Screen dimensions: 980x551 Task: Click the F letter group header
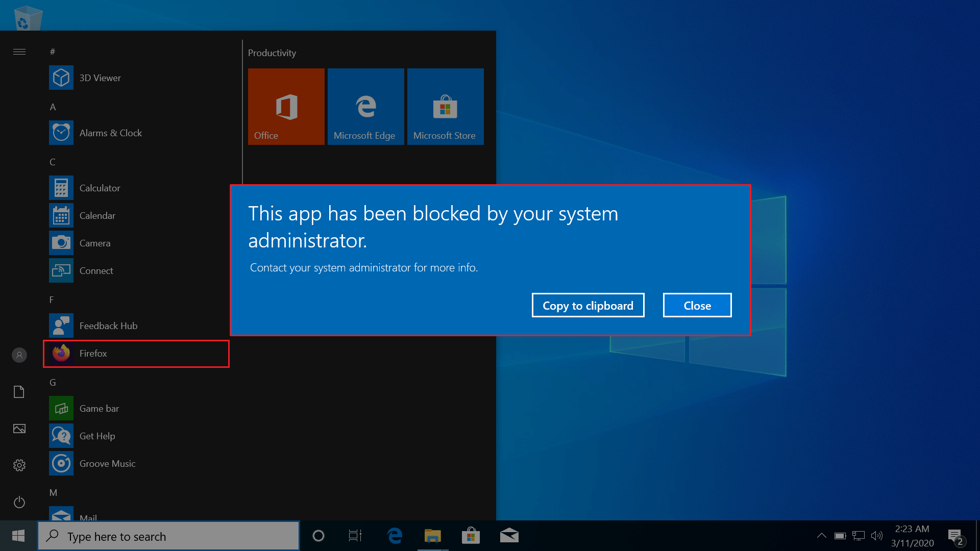point(52,299)
